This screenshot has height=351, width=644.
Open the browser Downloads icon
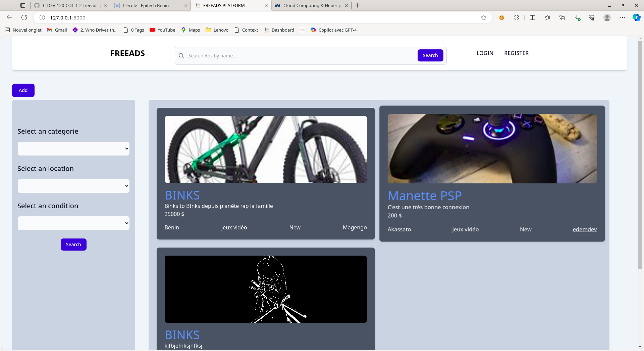click(578, 17)
